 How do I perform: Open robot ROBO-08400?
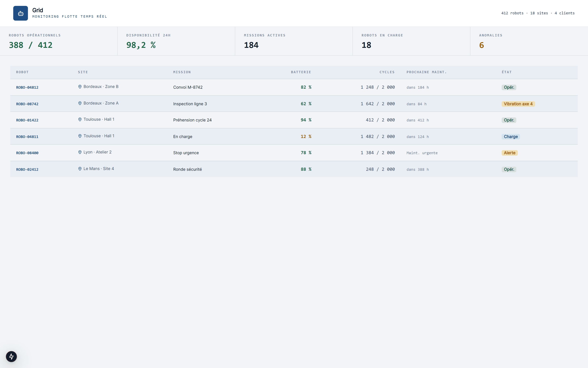point(27,153)
